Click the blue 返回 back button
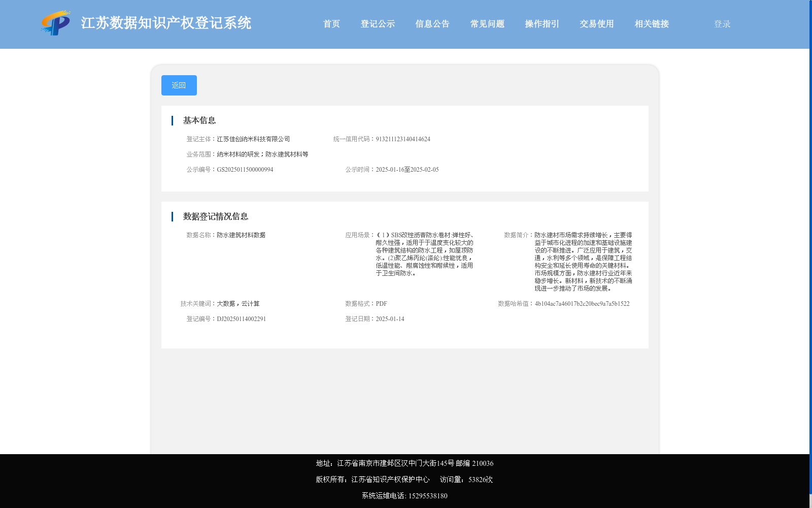 tap(179, 85)
